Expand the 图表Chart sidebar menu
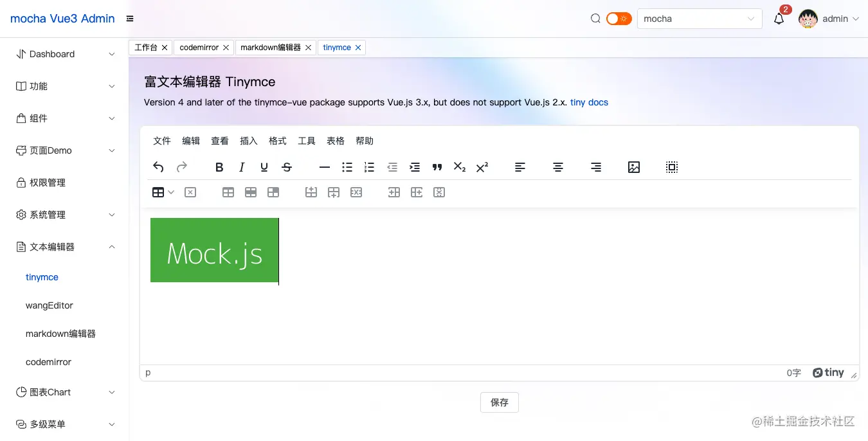The height and width of the screenshot is (441, 868). click(64, 392)
